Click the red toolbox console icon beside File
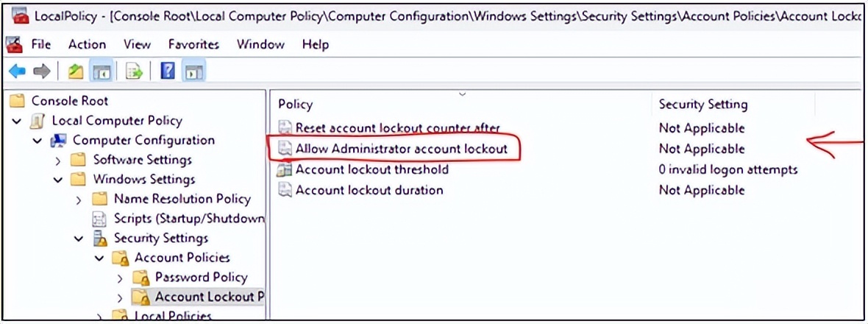The image size is (868, 324). pos(14,44)
